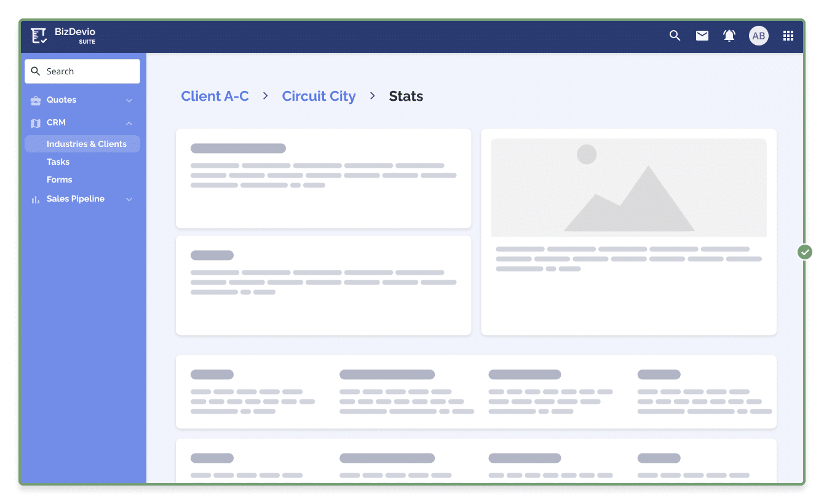Select Tasks in the sidebar
Viewport: 824px width, 504px height.
(58, 162)
